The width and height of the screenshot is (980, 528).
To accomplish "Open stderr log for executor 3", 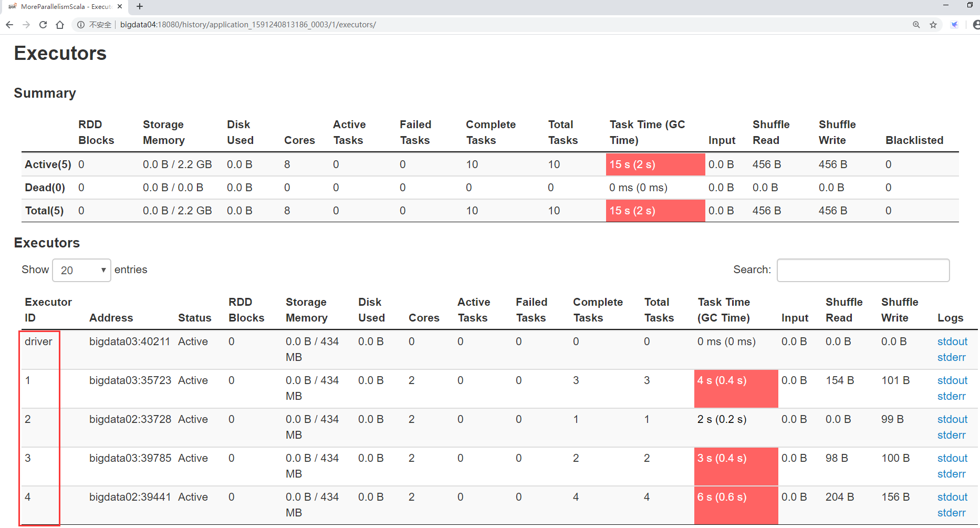I will pyautogui.click(x=951, y=474).
